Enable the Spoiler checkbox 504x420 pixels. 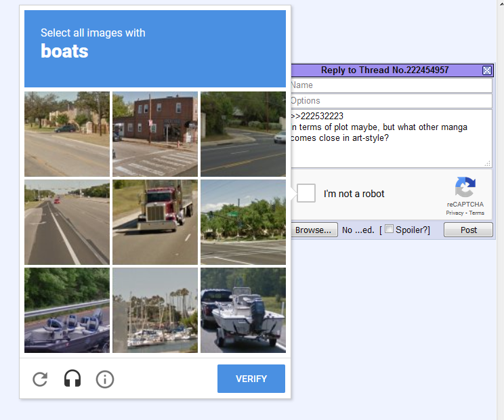coord(389,229)
